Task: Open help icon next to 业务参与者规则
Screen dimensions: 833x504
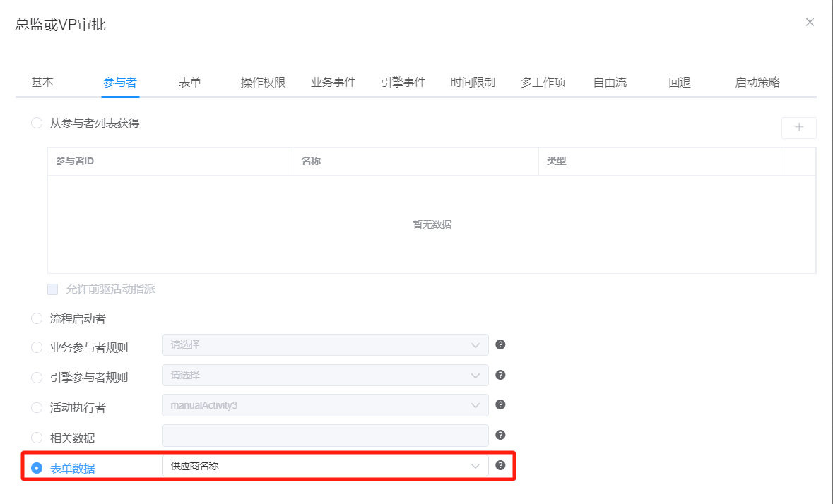Action: 501,345
